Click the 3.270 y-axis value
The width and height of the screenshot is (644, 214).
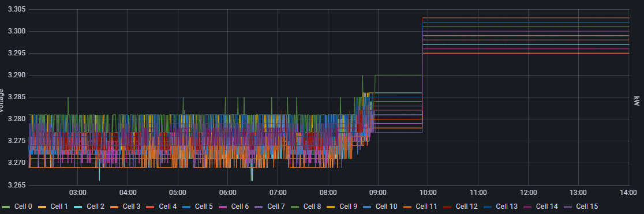pos(16,163)
